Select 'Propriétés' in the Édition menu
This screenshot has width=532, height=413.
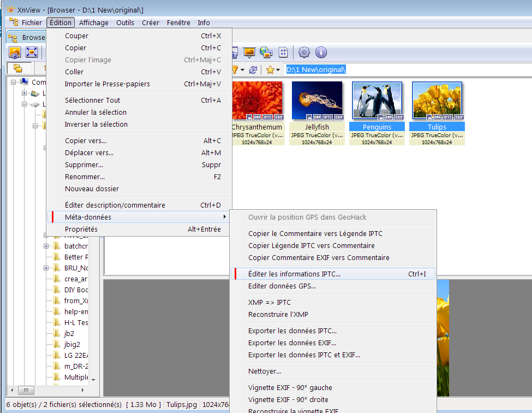81,229
